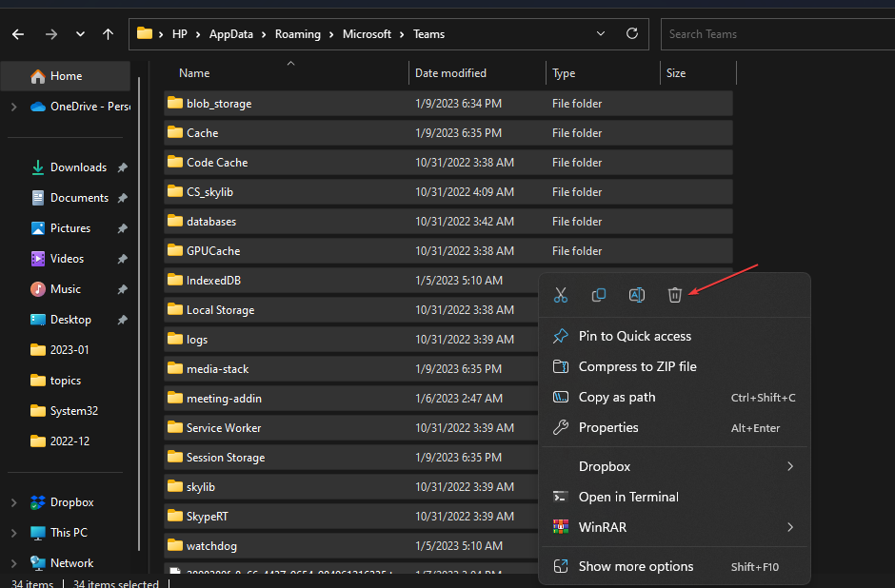Screen dimensions: 895x588
Task: Click the Rename icon in context menu
Action: click(x=637, y=295)
